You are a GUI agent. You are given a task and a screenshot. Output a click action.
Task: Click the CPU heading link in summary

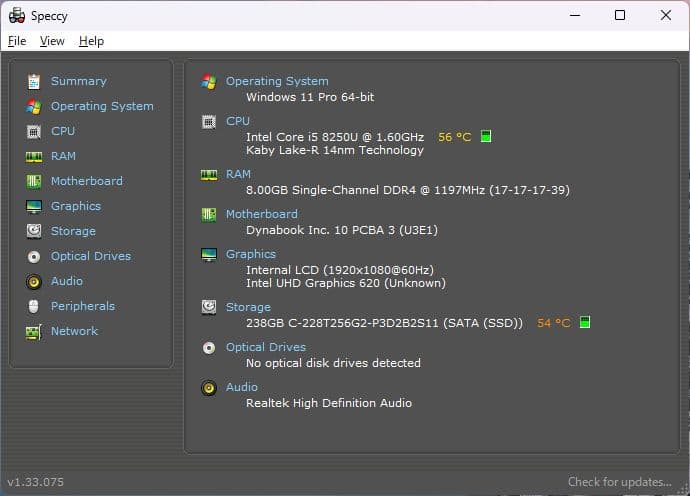(238, 121)
